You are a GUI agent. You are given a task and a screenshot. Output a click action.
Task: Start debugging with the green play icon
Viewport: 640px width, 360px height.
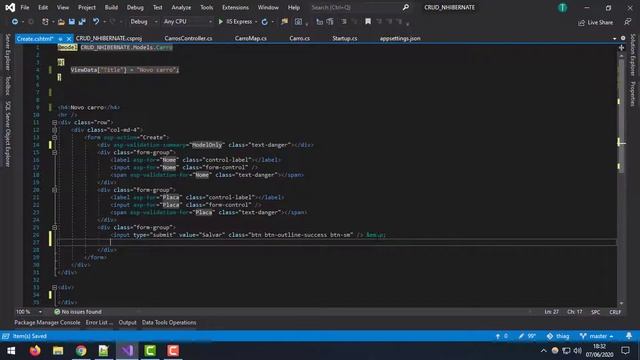pos(220,22)
